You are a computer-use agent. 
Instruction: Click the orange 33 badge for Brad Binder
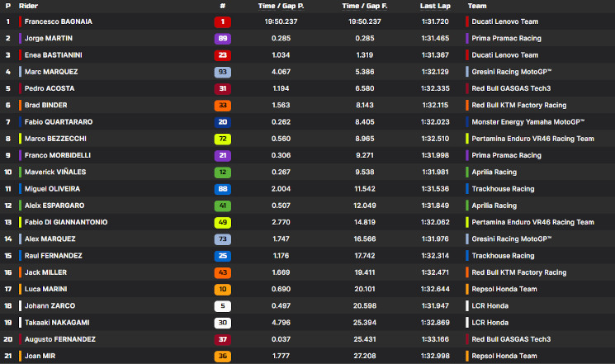pos(222,106)
